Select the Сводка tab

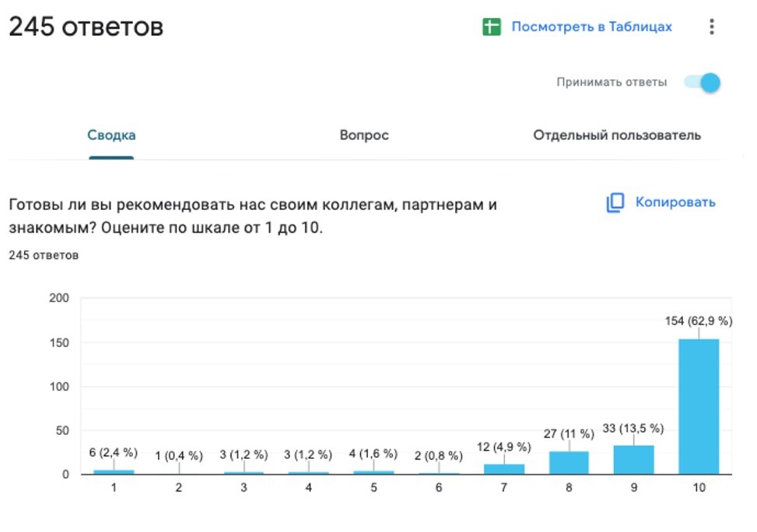tap(112, 133)
